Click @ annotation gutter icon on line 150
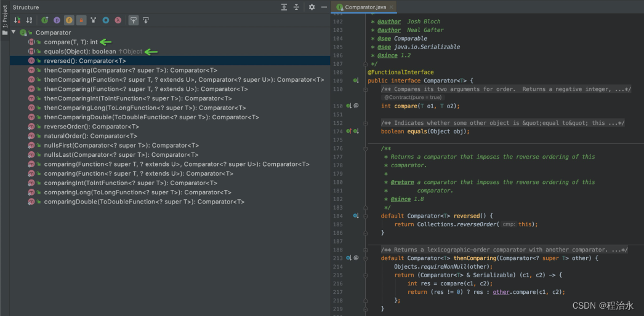 356,106
